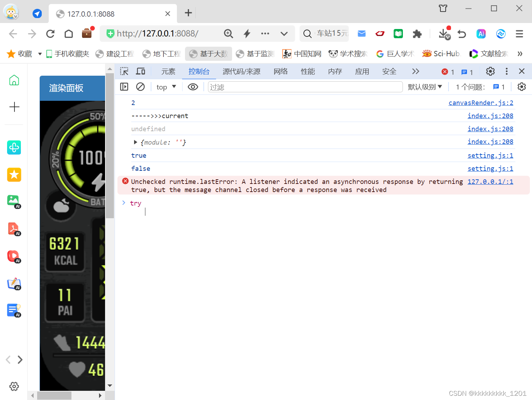The height and width of the screenshot is (400, 532).
Task: Open the 网络 tab
Action: (x=281, y=71)
